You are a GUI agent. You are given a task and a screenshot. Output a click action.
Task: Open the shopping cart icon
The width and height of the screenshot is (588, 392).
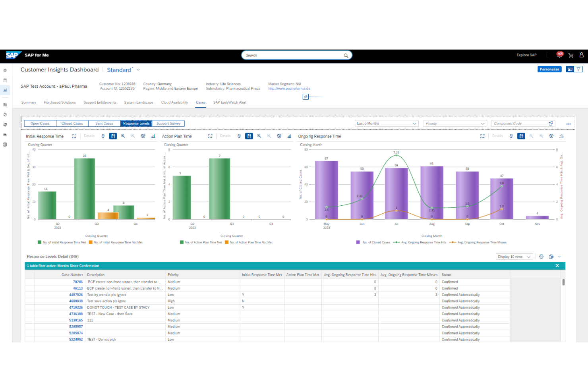click(x=571, y=55)
